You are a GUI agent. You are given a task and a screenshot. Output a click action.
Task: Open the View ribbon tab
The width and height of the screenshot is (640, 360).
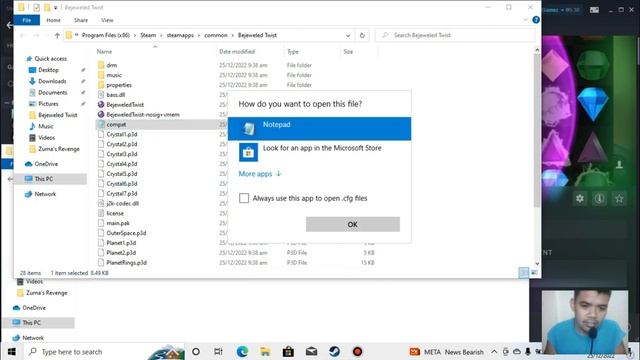107,20
